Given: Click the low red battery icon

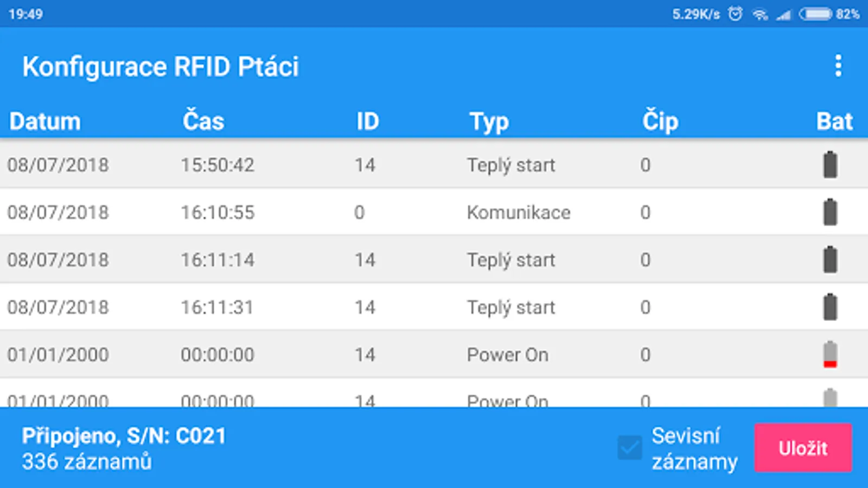Looking at the screenshot, I should click(x=830, y=355).
